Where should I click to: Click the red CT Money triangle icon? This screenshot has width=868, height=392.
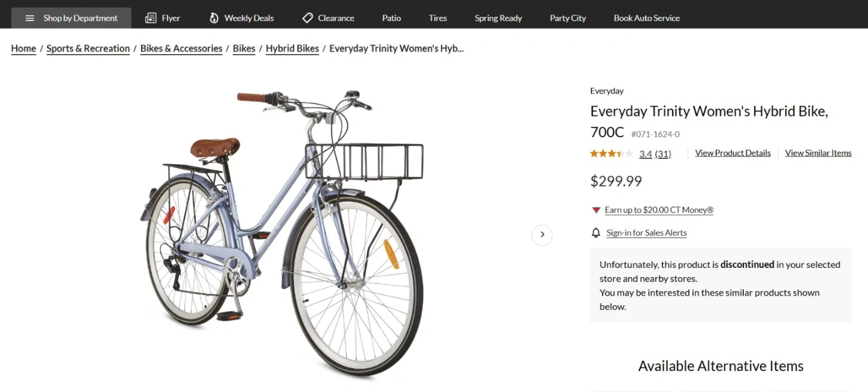[596, 210]
